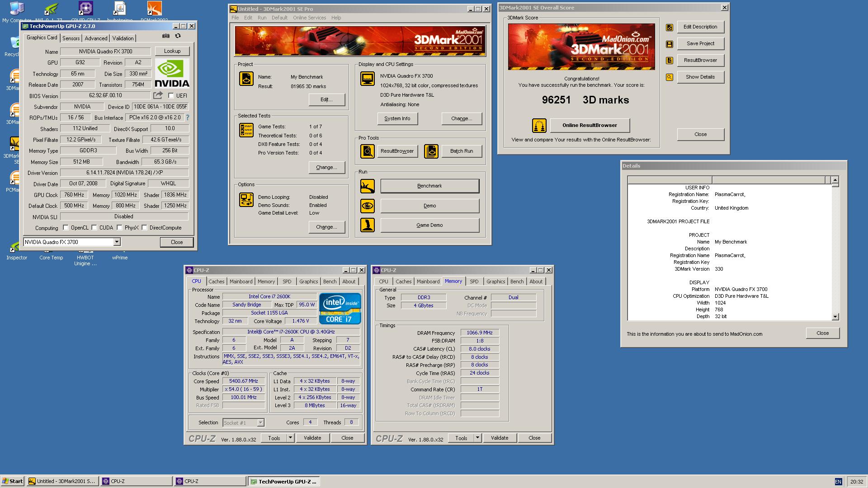Screen dimensions: 868x488
Task: Toggle the DirectCompute checkbox
Action: [144, 228]
